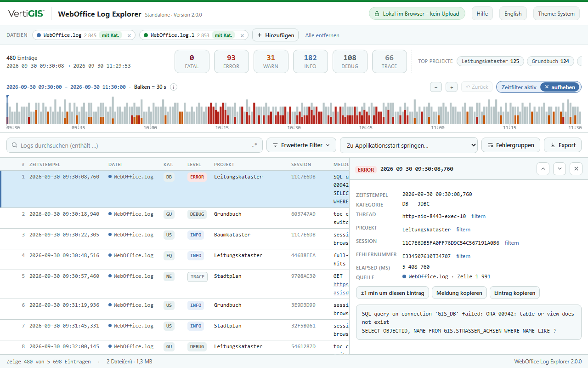This screenshot has height=368, width=588.
Task: Filter by Fehlernummer E334507610T34707
Action: coord(463,256)
